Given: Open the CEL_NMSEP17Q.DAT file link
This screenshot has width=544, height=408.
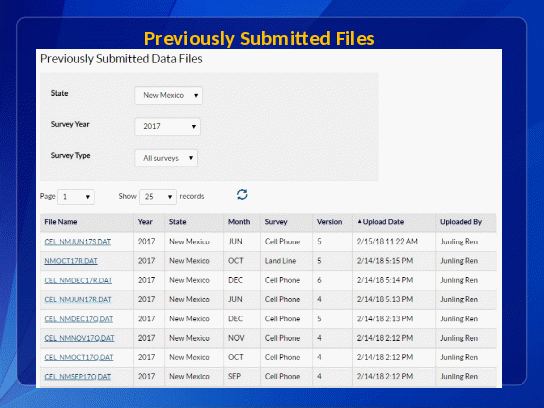Looking at the screenshot, I should click(x=78, y=376).
